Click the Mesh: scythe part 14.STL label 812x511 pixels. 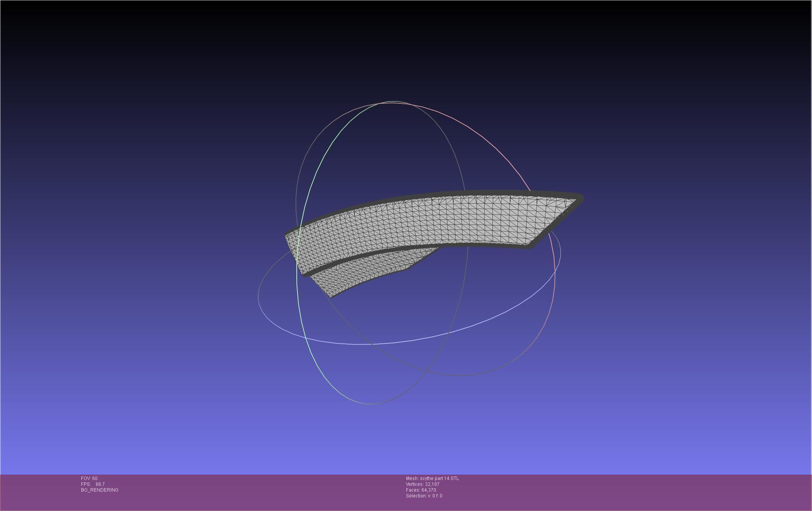tap(432, 478)
